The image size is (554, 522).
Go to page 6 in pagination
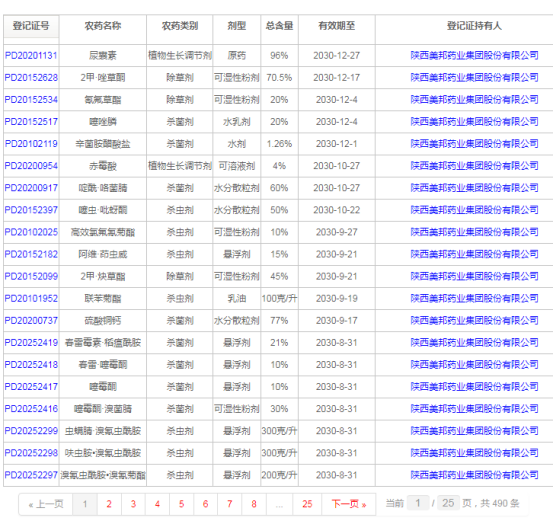[205, 504]
